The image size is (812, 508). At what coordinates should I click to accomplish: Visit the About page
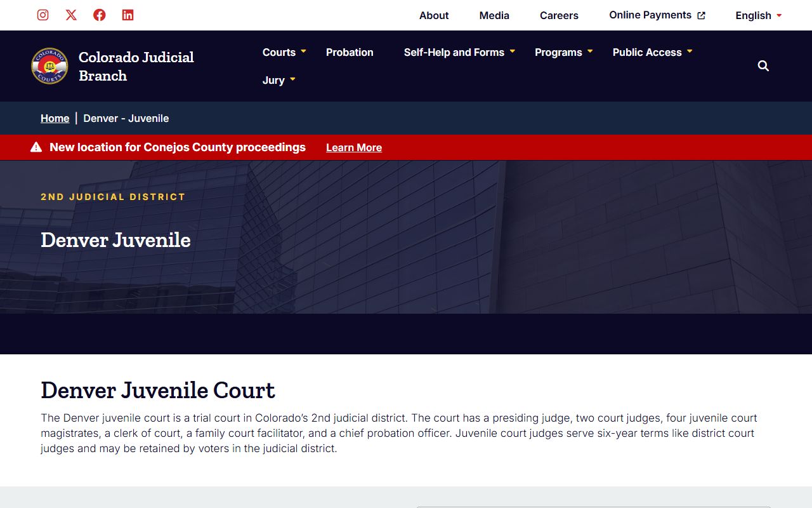point(434,15)
